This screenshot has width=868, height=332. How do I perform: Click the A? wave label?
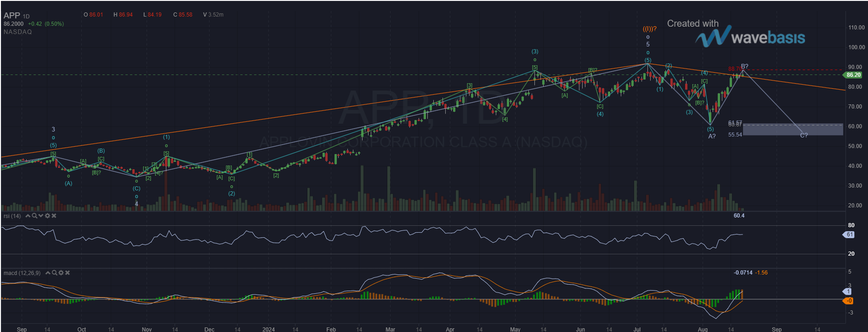pos(712,136)
